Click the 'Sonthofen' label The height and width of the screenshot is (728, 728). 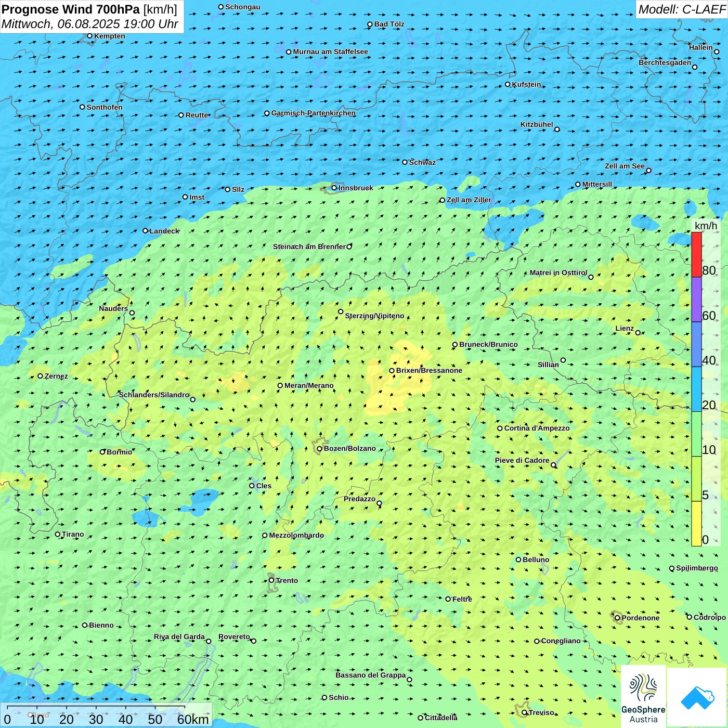(105, 107)
